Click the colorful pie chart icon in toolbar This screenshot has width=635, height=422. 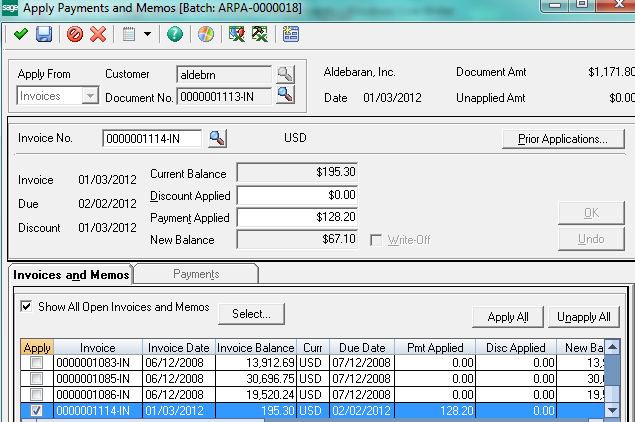point(206,35)
